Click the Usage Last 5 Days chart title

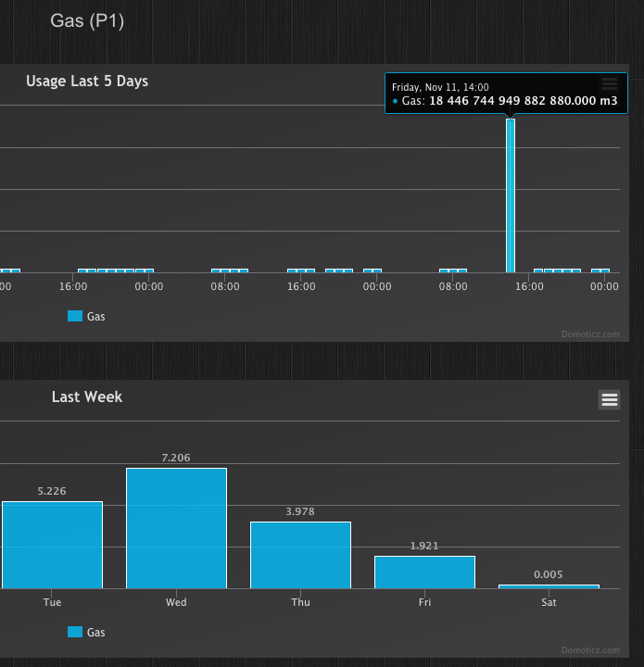pyautogui.click(x=87, y=81)
